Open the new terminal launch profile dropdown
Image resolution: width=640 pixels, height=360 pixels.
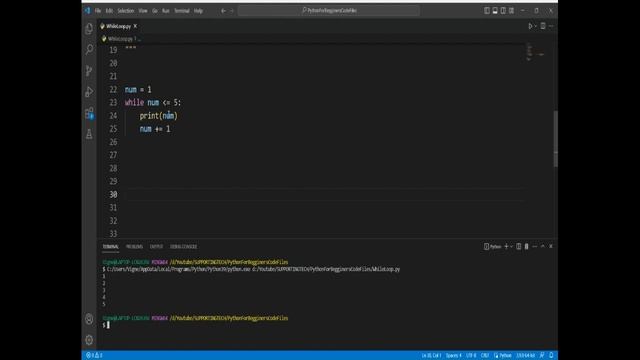(x=511, y=247)
